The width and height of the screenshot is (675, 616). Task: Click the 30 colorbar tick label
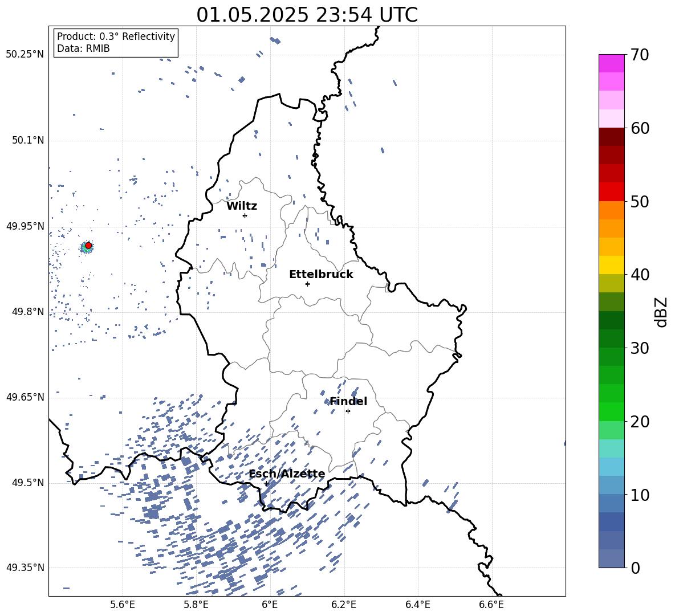(x=640, y=348)
